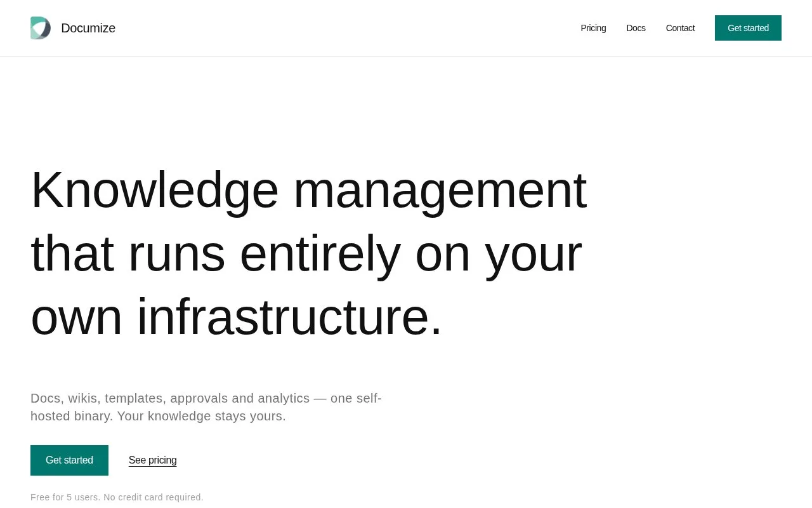Image resolution: width=812 pixels, height=508 pixels.
Task: Click 'Free for 5 users' note
Action: click(117, 497)
